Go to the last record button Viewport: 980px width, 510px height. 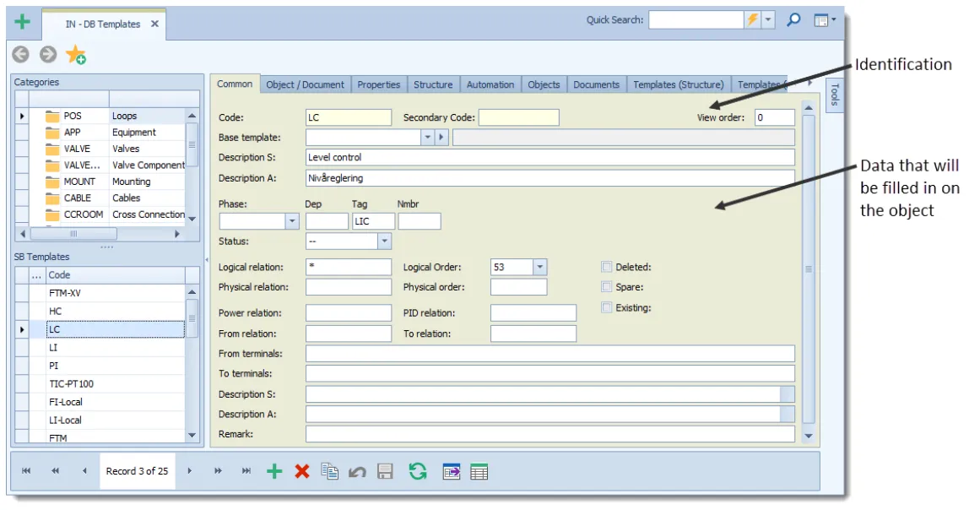click(x=246, y=470)
